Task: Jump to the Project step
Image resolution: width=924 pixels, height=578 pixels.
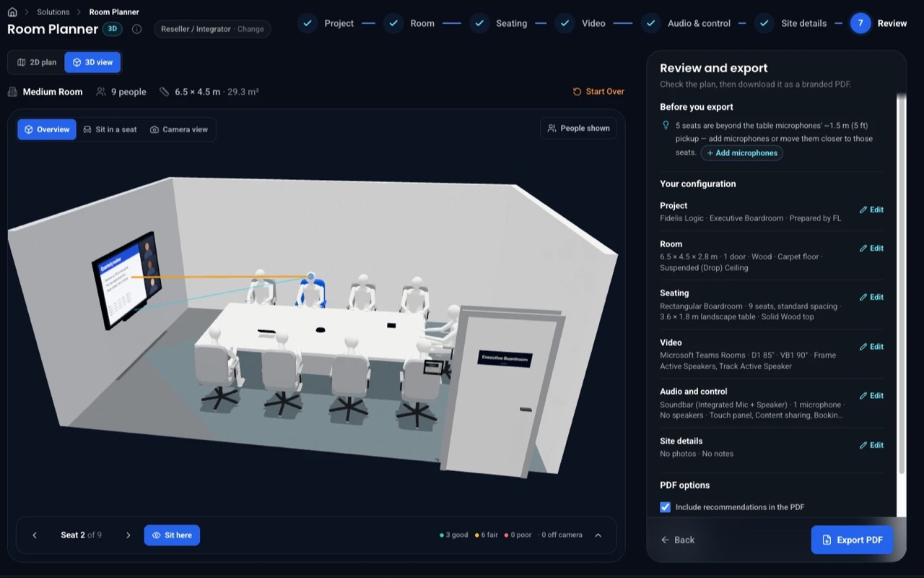Action: click(339, 23)
